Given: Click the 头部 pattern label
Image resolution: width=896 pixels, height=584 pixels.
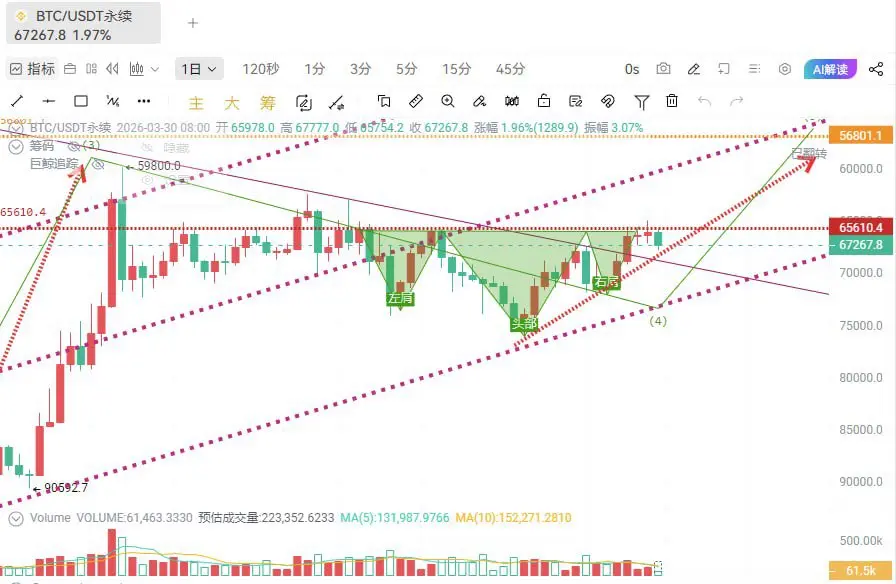Looking at the screenshot, I should (x=524, y=324).
